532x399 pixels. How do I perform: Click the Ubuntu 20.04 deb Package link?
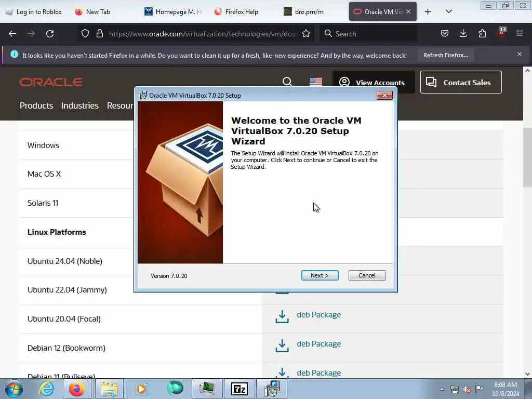(x=319, y=315)
